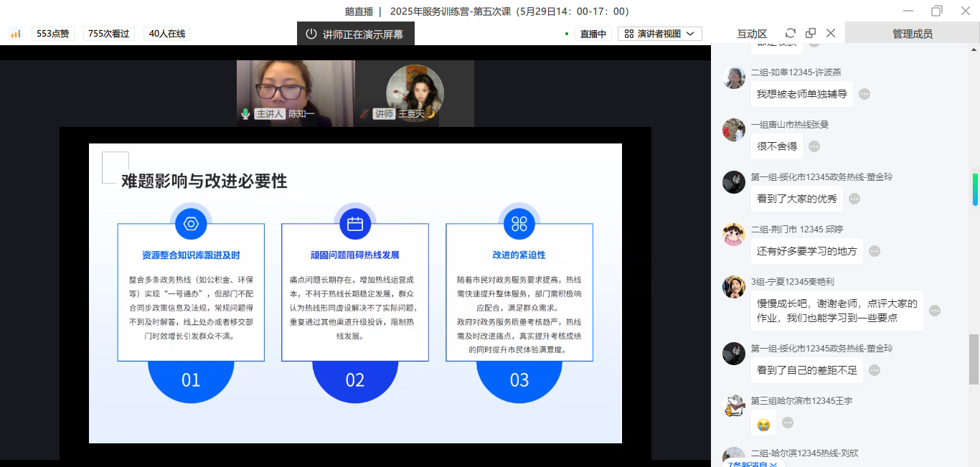Click the more options dots beside 很不舍得
This screenshot has width=980, height=467.
(x=814, y=146)
